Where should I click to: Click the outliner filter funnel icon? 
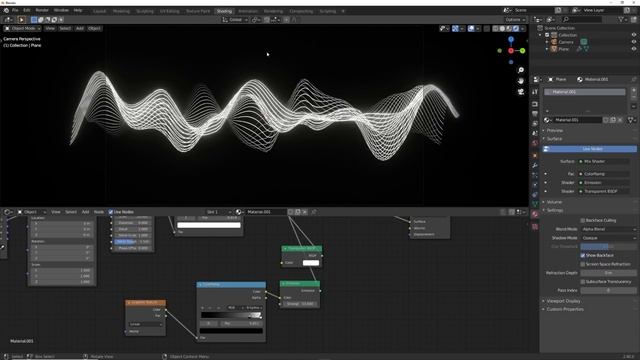(621, 19)
